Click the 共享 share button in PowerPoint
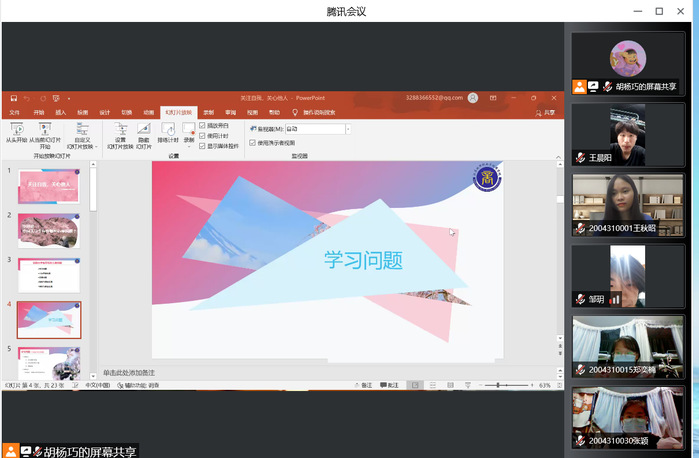Screen dimensions: 699x458 pos(546,112)
